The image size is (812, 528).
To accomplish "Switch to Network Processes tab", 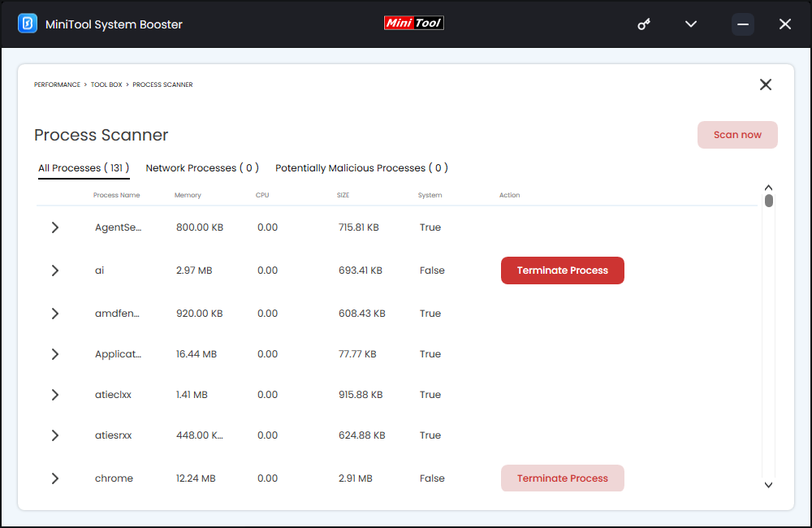I will tap(202, 168).
